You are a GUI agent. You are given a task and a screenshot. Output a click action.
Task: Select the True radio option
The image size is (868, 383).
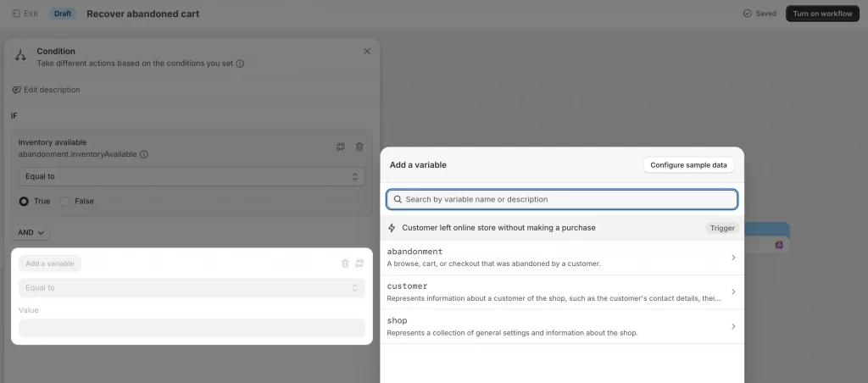pyautogui.click(x=25, y=202)
